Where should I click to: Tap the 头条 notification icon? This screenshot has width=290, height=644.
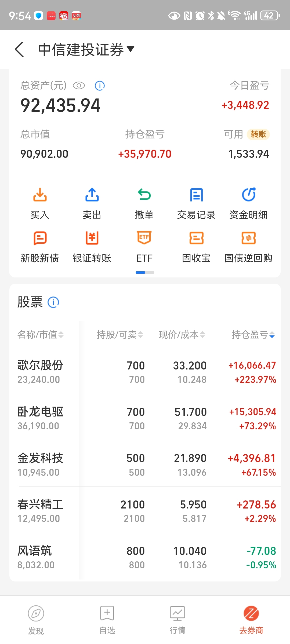[76, 16]
